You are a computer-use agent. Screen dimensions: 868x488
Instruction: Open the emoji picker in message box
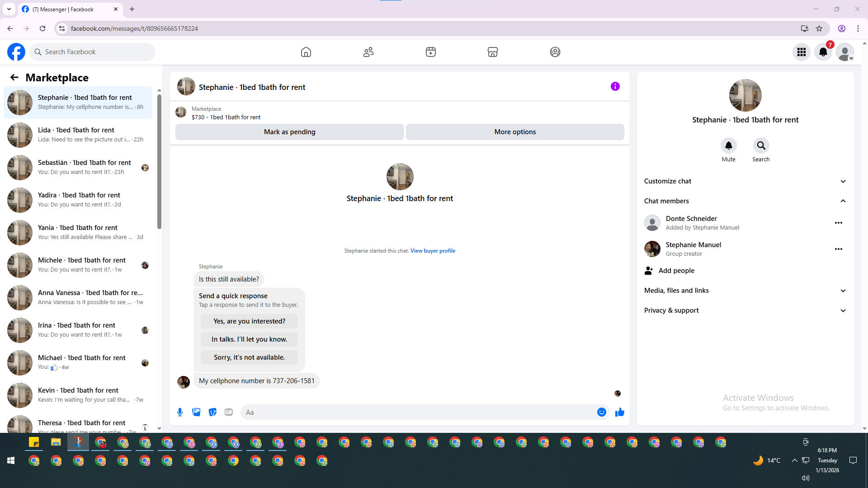click(601, 412)
